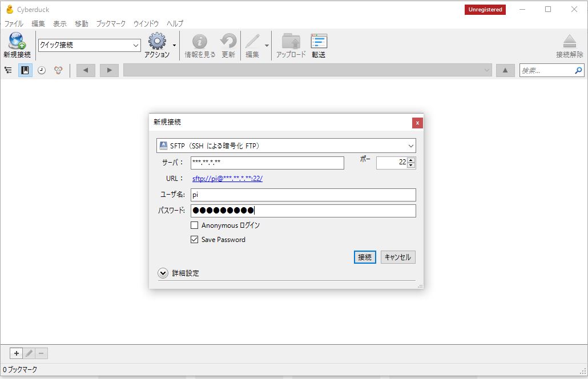This screenshot has height=379, width=588.
Task: Click the port number field showing 22
Action: click(392, 163)
